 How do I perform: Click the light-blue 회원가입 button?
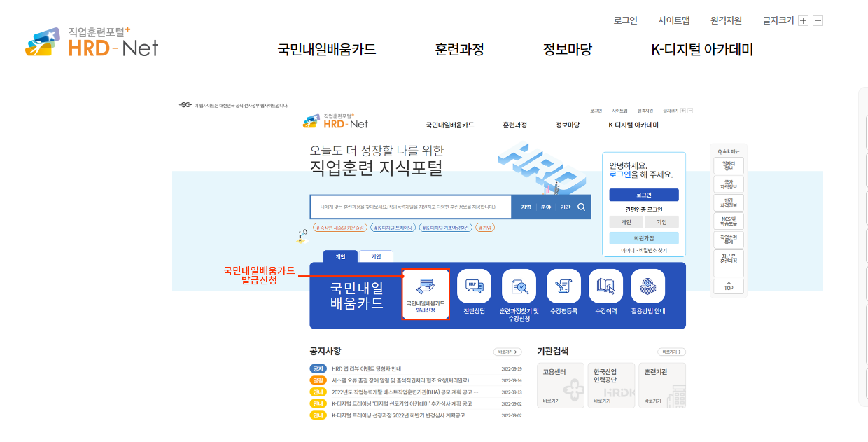[643, 238]
